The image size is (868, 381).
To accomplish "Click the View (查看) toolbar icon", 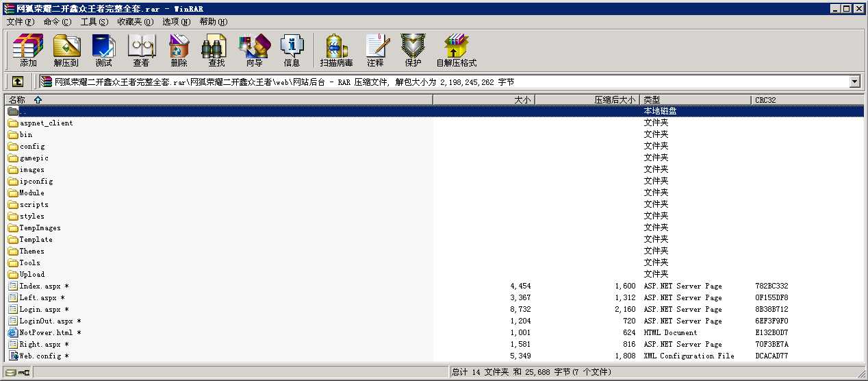I will (x=141, y=50).
